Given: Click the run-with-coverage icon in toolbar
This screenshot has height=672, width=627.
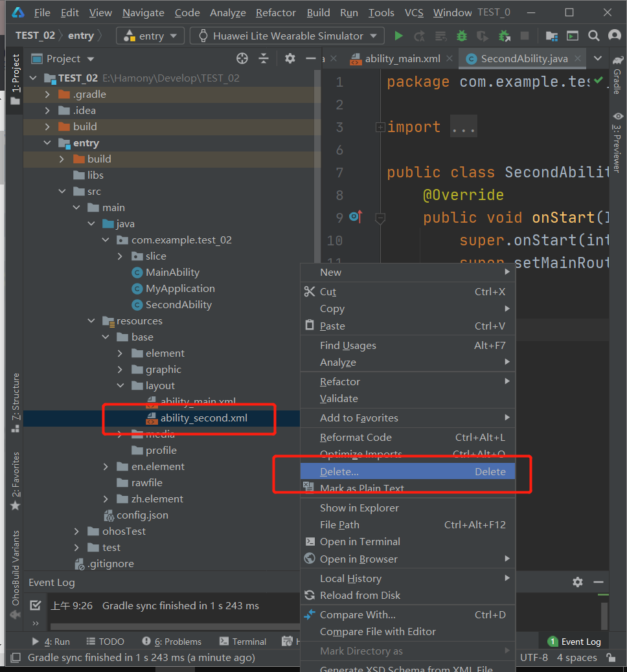Looking at the screenshot, I should 483,36.
